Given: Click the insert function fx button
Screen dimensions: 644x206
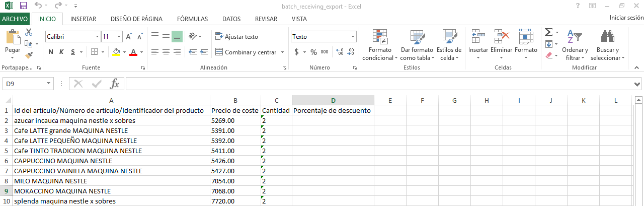Looking at the screenshot, I should click(x=115, y=84).
